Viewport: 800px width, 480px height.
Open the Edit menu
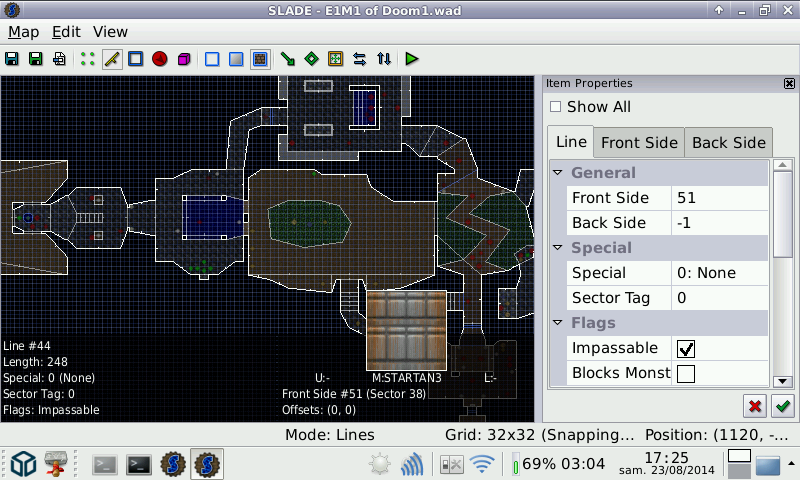click(66, 32)
